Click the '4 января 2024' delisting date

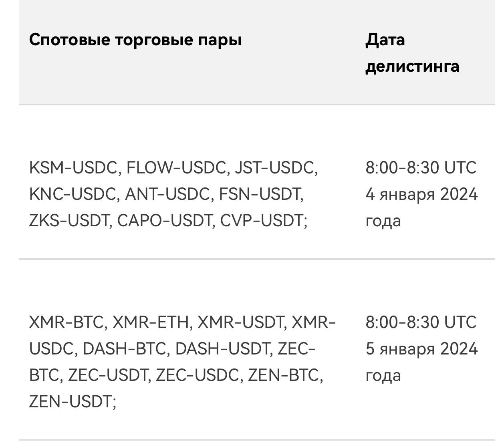(421, 194)
